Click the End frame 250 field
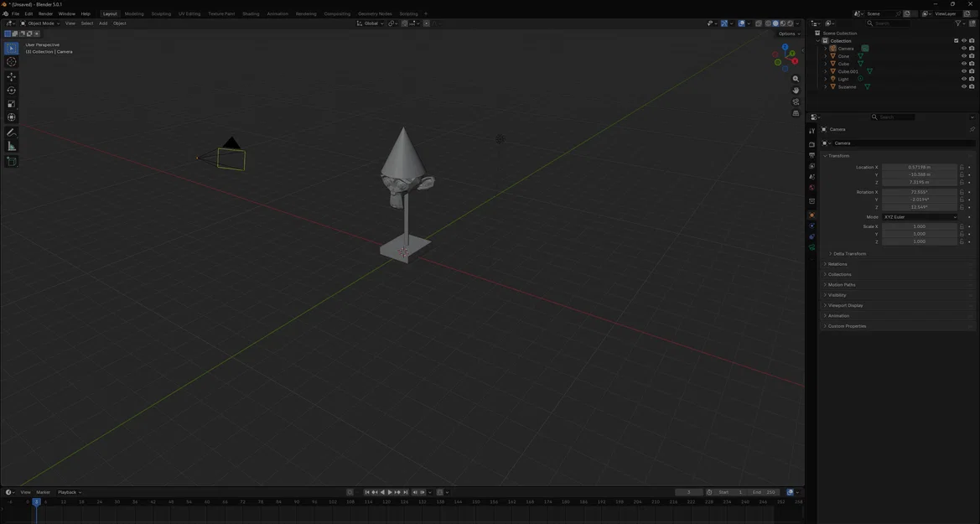 (764, 492)
